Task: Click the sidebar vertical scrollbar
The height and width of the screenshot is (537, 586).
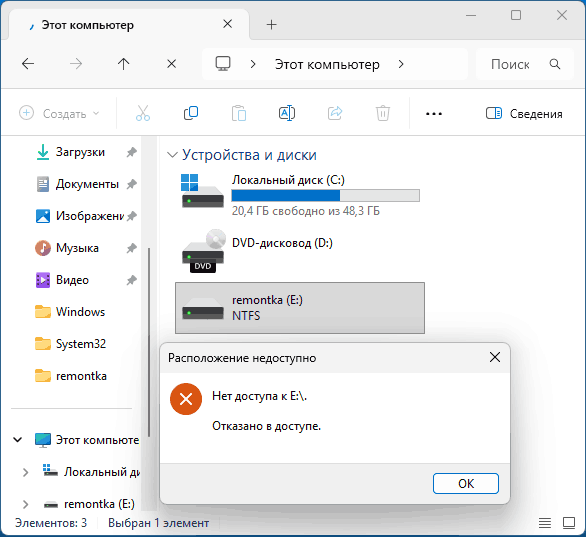Action: coord(149,342)
